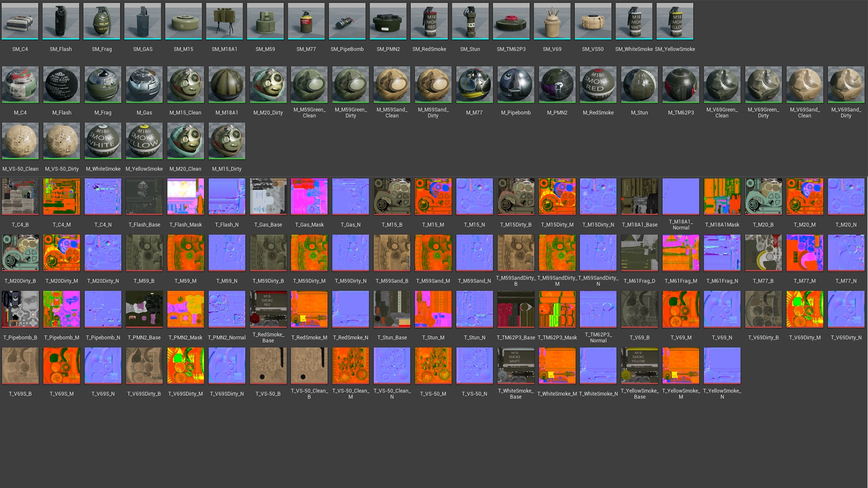Click the SM_Frag grenade mesh thumbnail

pos(102,21)
